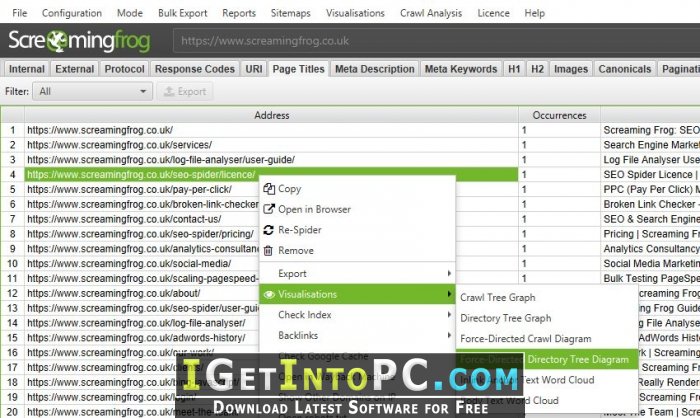The width and height of the screenshot is (700, 418).
Task: Open the Reports menu
Action: [x=239, y=13]
